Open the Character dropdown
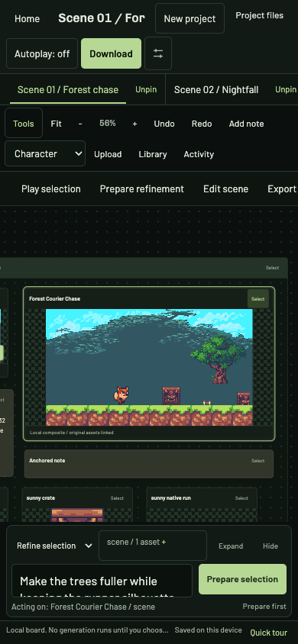 coord(45,153)
